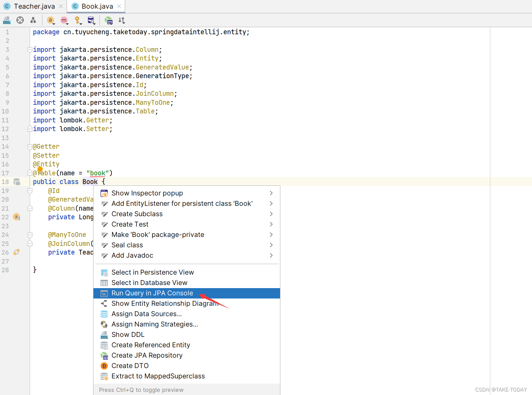Switch to the Teacher.java tab

click(34, 6)
